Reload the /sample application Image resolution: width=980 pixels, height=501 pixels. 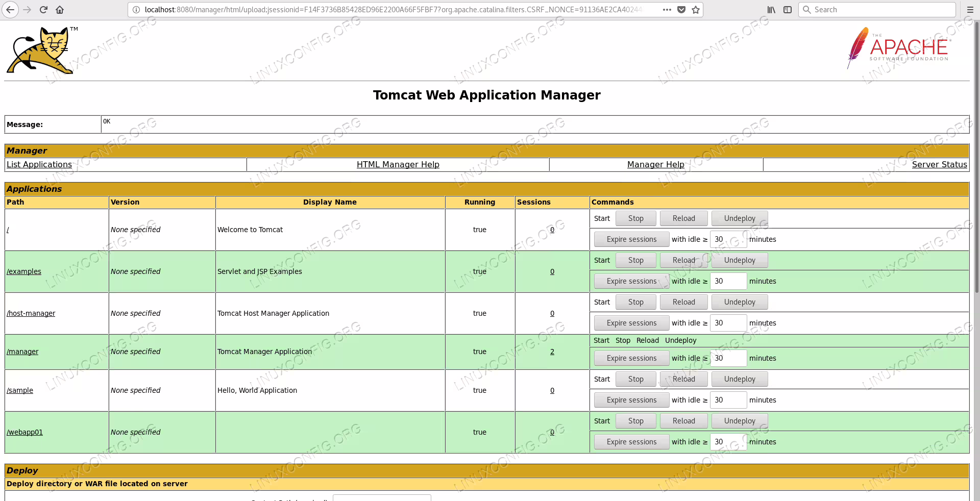[684, 379]
